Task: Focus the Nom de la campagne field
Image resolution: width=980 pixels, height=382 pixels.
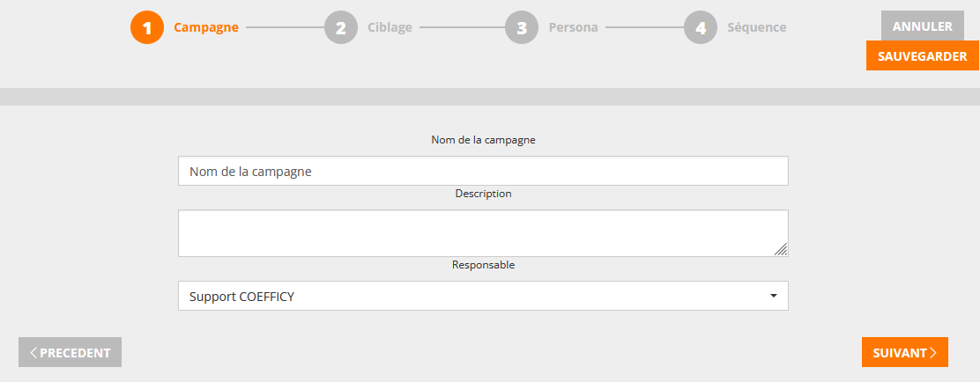Action: click(x=483, y=172)
